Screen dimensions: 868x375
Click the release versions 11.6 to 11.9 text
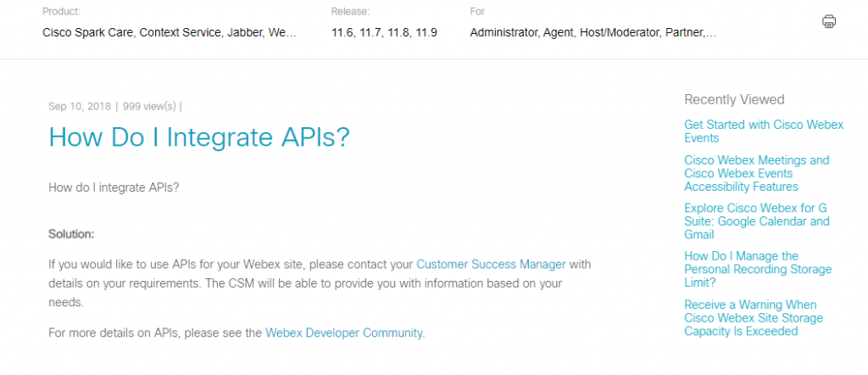pyautogui.click(x=384, y=33)
